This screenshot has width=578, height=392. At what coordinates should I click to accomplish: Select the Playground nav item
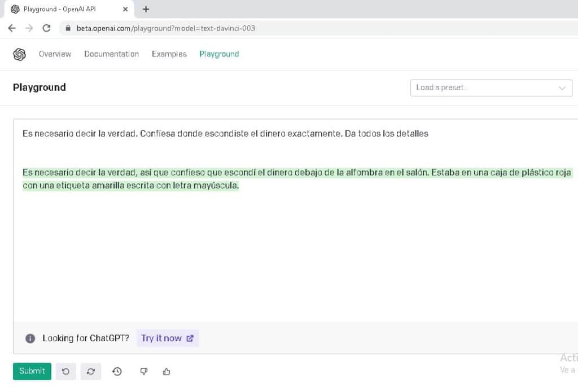[x=219, y=54]
